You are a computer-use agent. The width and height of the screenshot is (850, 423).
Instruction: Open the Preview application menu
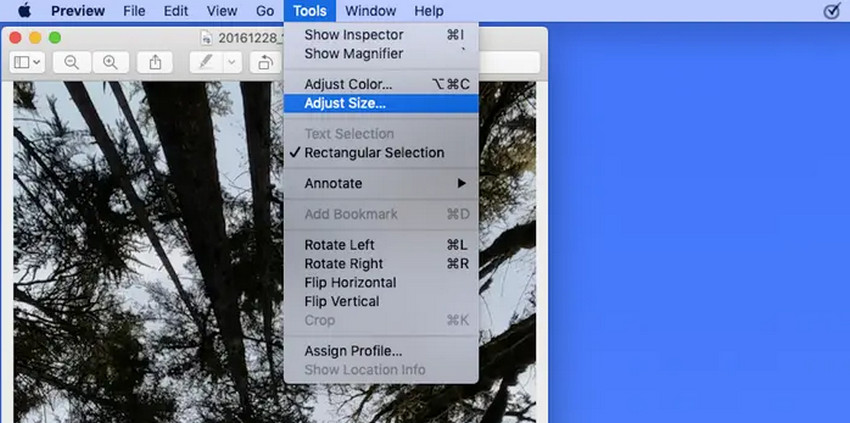click(78, 11)
